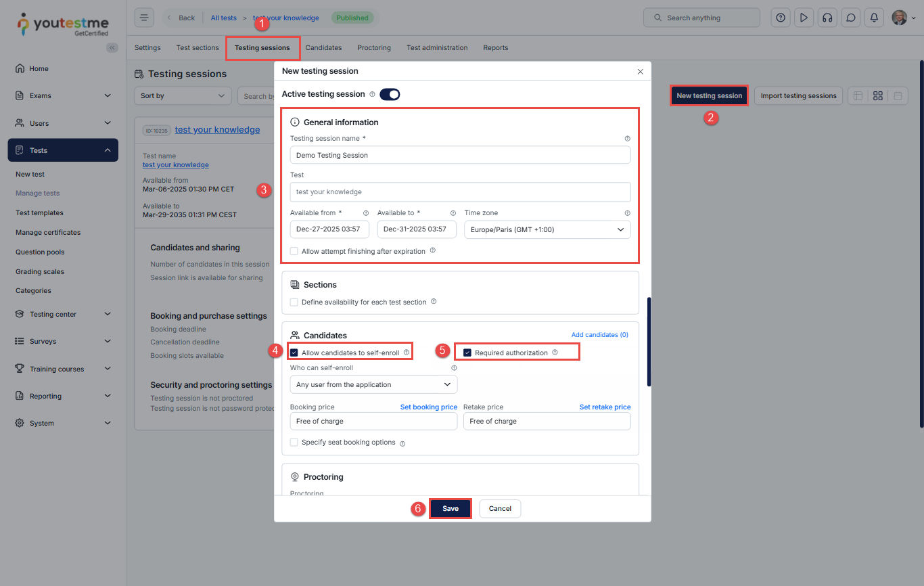
Task: Click the youtestme logo
Action: (63, 24)
